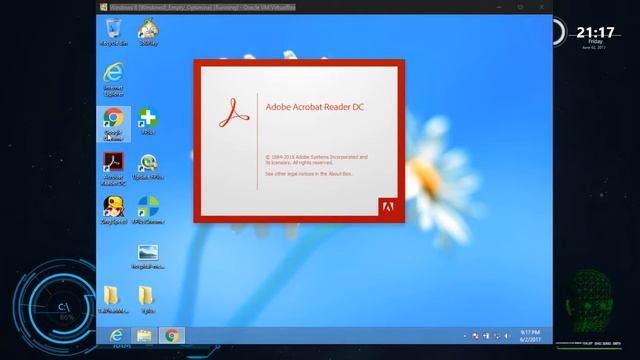Open the blue-green four-petal circle shortcut

pos(148,210)
